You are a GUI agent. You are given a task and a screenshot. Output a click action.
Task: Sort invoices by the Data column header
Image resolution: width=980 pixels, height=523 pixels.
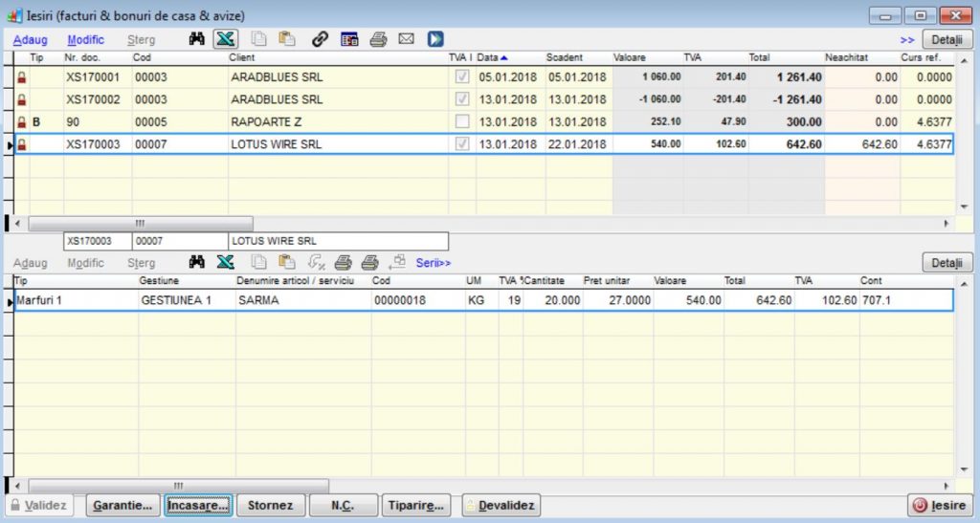pyautogui.click(x=492, y=57)
